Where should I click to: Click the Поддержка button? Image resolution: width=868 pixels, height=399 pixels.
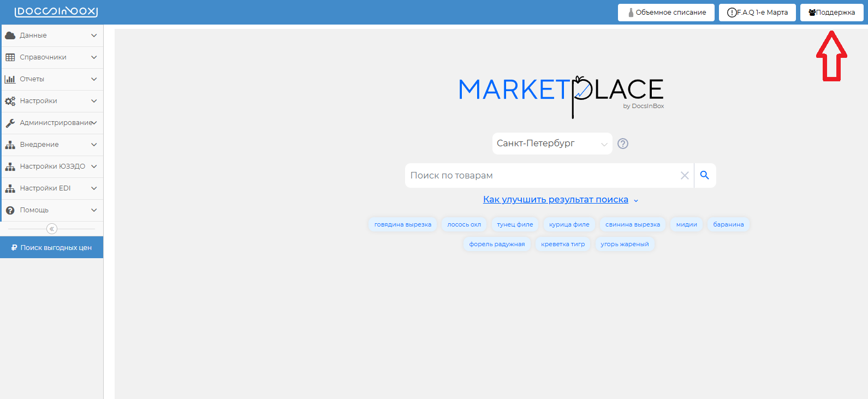[831, 13]
